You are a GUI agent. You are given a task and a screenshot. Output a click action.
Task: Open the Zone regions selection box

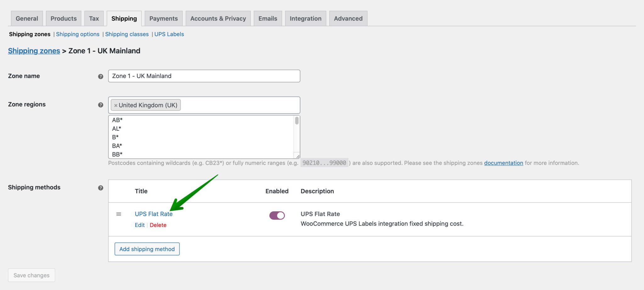(239, 105)
